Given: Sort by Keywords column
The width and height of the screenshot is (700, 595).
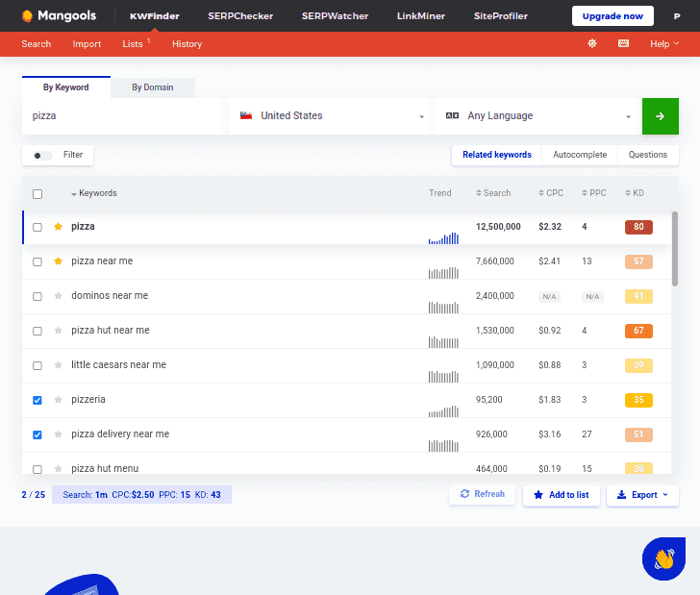Looking at the screenshot, I should pyautogui.click(x=94, y=193).
